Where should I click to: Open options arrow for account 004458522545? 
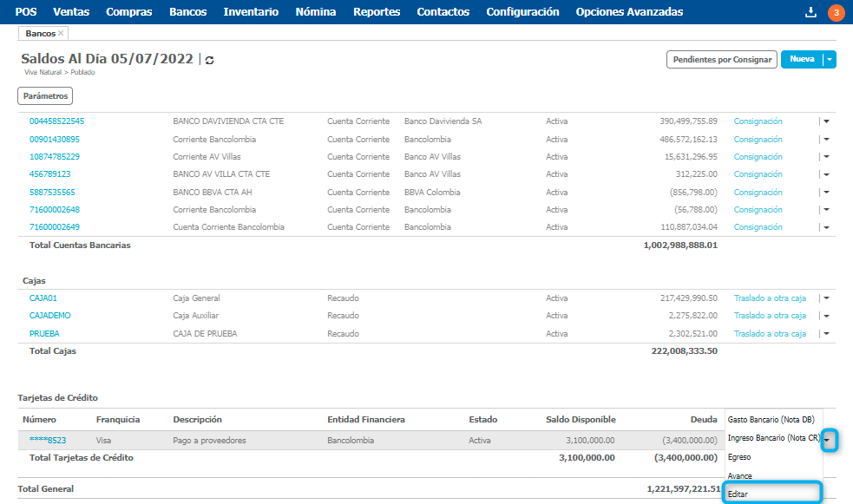[826, 121]
